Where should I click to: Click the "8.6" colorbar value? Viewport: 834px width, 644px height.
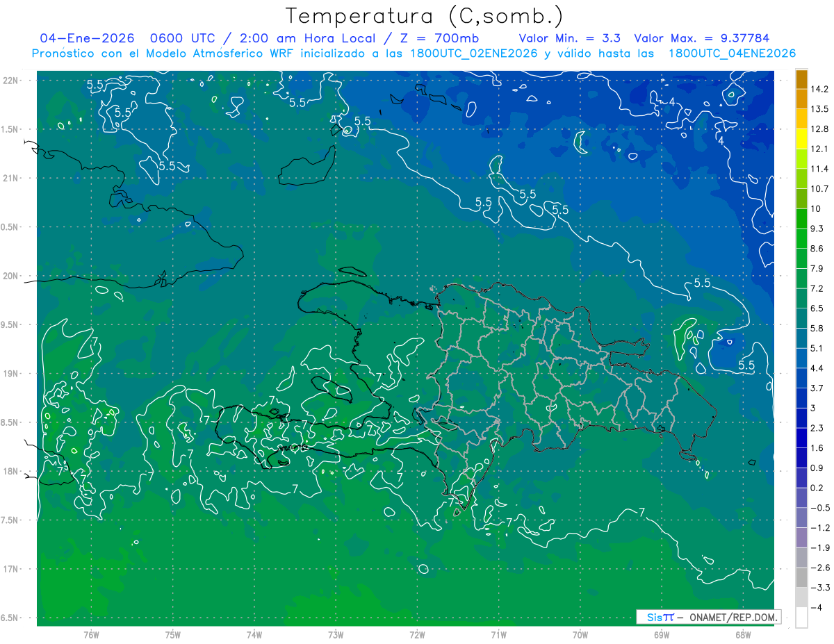(817, 249)
